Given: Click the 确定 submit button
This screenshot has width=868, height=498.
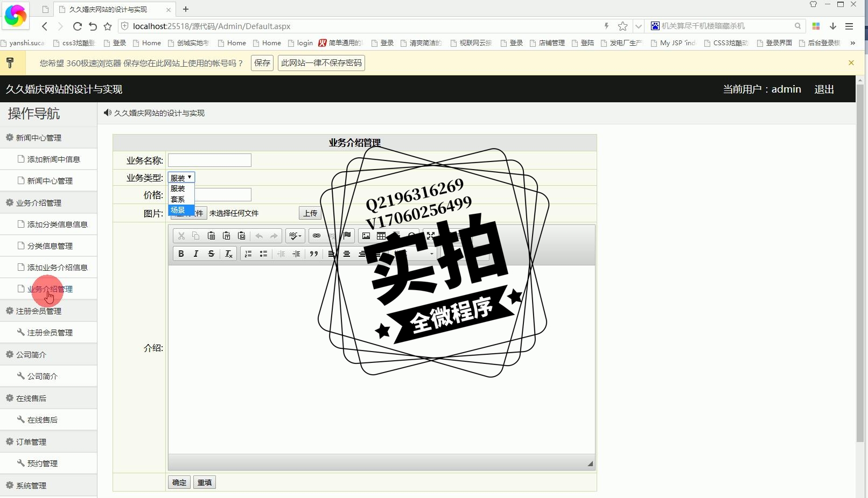Looking at the screenshot, I should (x=179, y=482).
